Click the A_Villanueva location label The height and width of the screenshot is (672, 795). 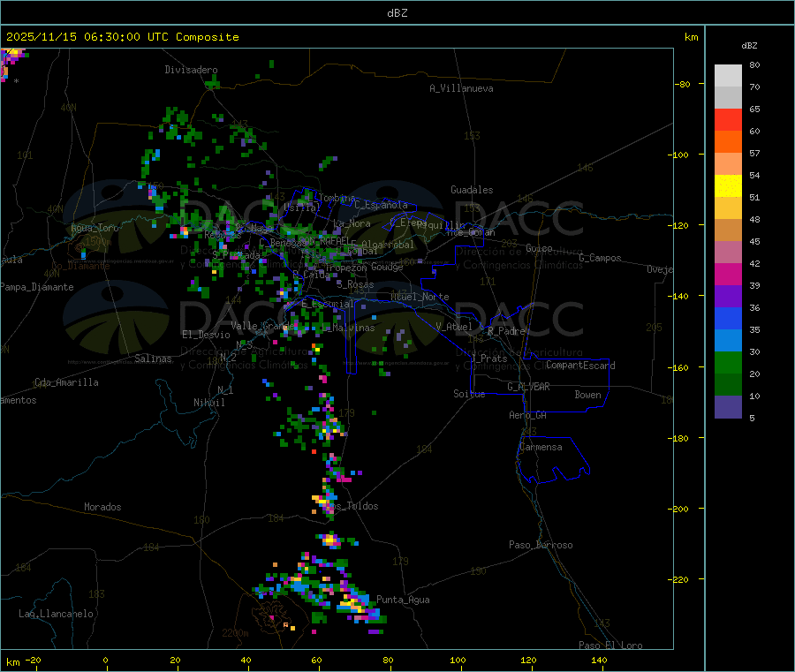[461, 88]
